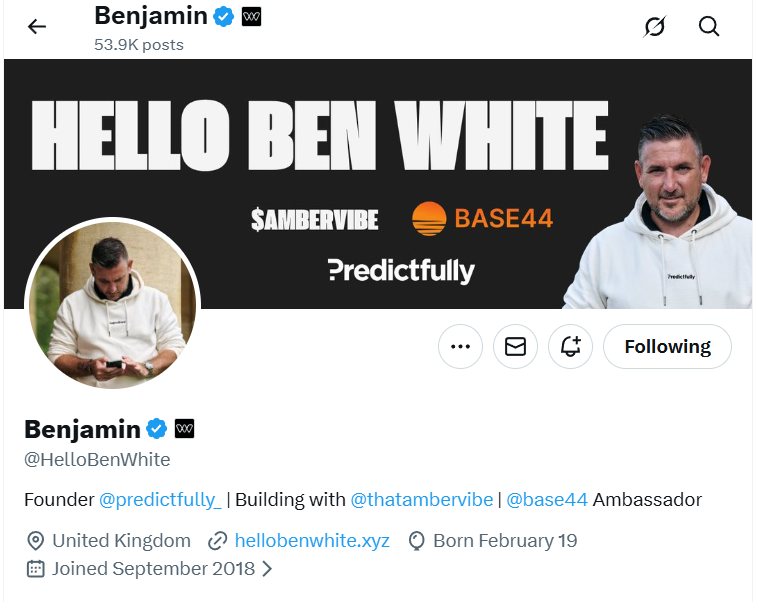Open the round profile picture
The height and width of the screenshot is (602, 757).
[x=112, y=305]
